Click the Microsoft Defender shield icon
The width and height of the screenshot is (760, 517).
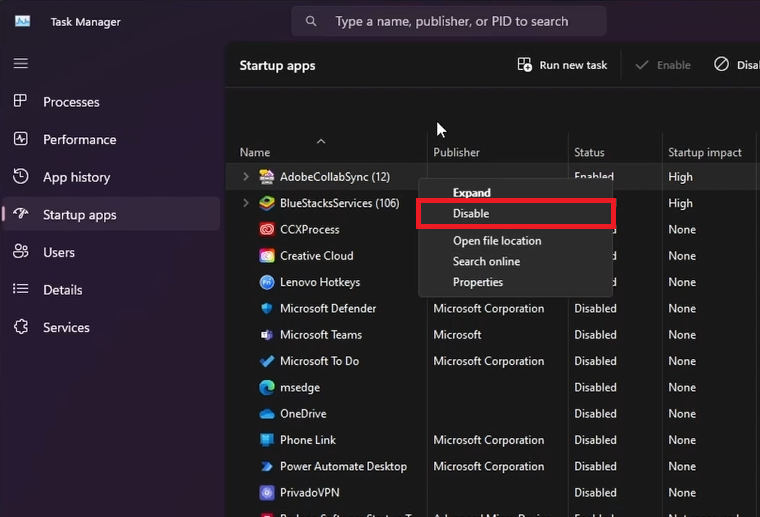(267, 309)
